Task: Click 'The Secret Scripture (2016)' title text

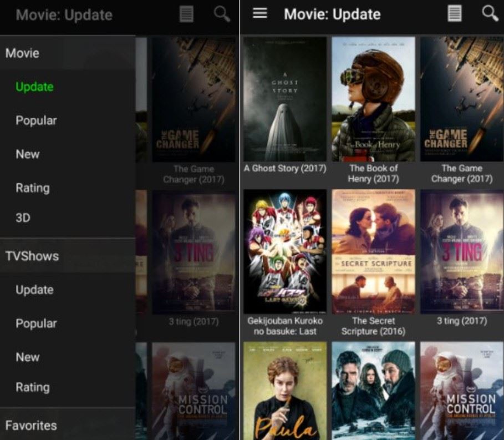Action: pyautogui.click(x=374, y=326)
